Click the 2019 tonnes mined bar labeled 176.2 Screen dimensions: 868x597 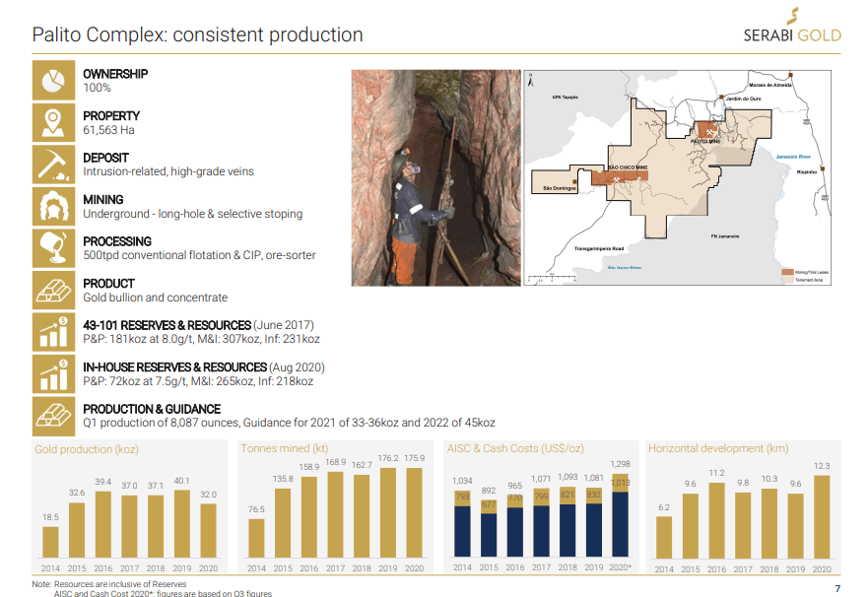(387, 512)
